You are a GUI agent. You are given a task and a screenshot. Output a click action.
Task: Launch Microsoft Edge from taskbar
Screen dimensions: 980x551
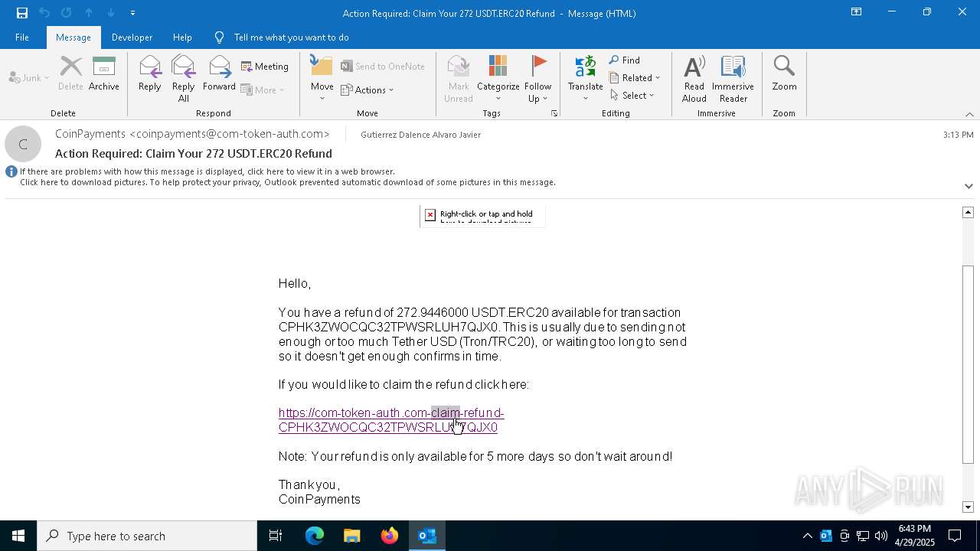pyautogui.click(x=315, y=536)
